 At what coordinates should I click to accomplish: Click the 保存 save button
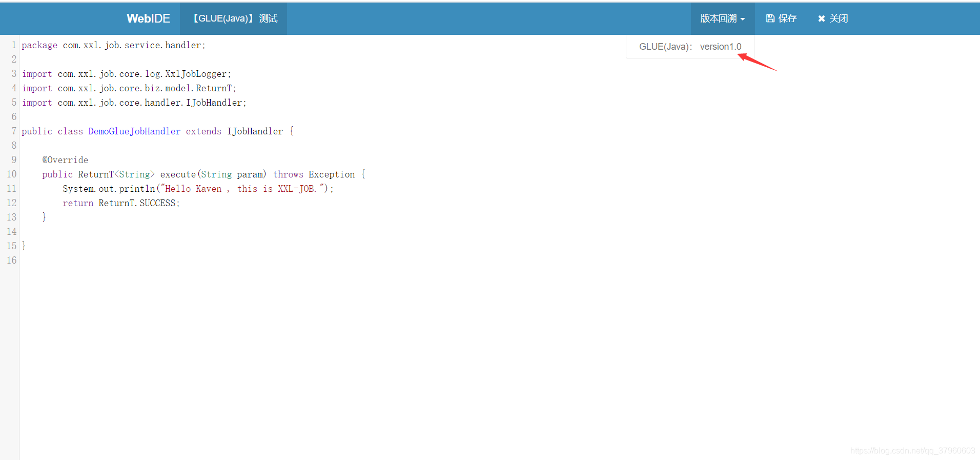coord(781,18)
